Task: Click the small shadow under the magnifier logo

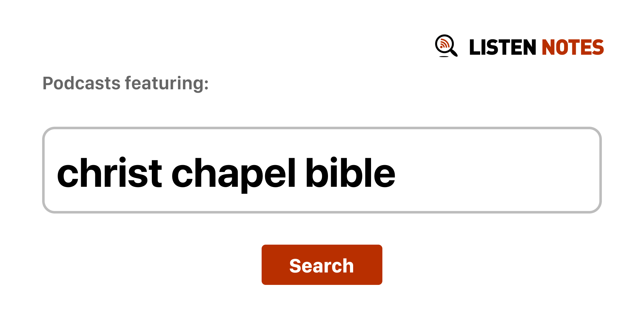Action: 444,57
